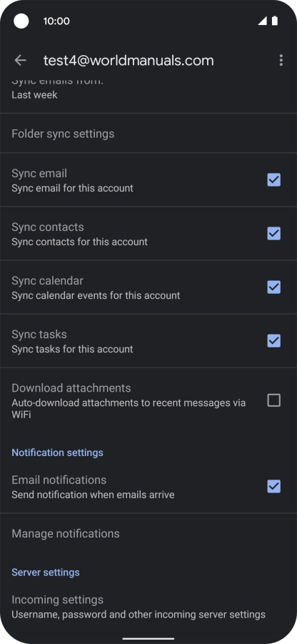Disable the Sync contacts checkbox

coord(274,233)
